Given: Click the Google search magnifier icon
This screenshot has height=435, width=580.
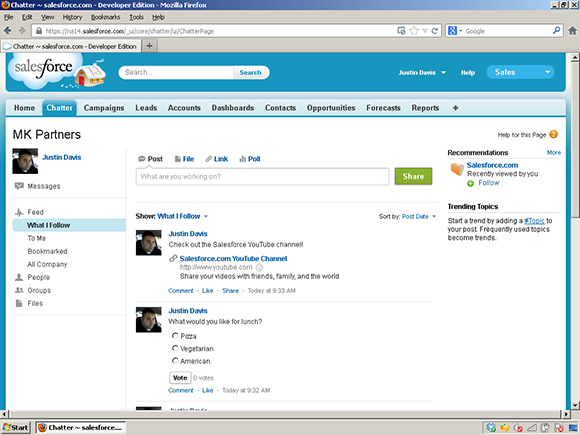Looking at the screenshot, I should [x=556, y=31].
